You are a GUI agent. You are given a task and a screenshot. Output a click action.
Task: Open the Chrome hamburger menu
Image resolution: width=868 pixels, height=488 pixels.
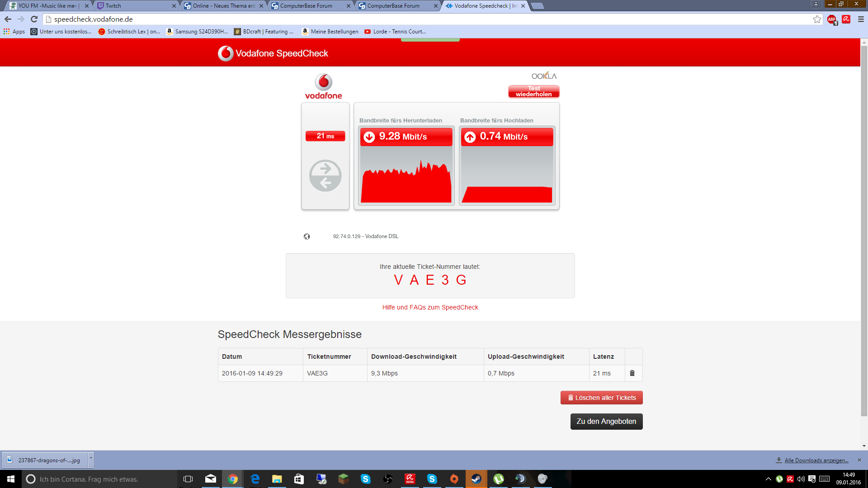[x=861, y=19]
